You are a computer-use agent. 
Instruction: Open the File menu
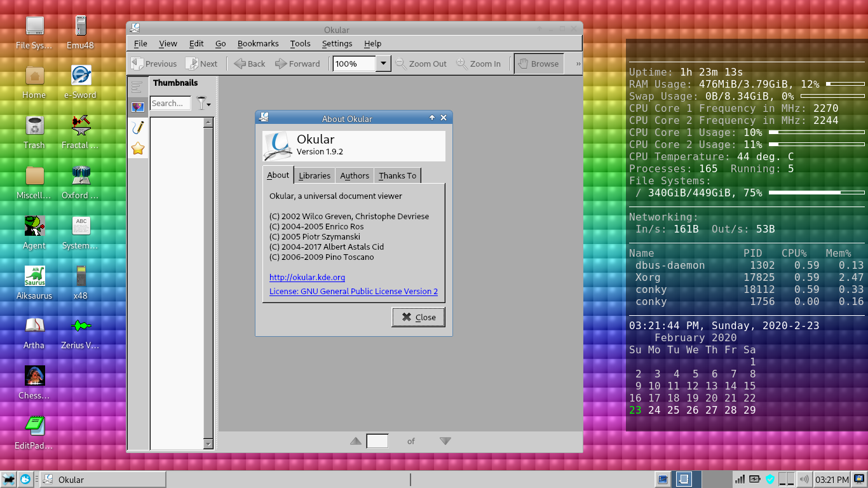coord(140,43)
